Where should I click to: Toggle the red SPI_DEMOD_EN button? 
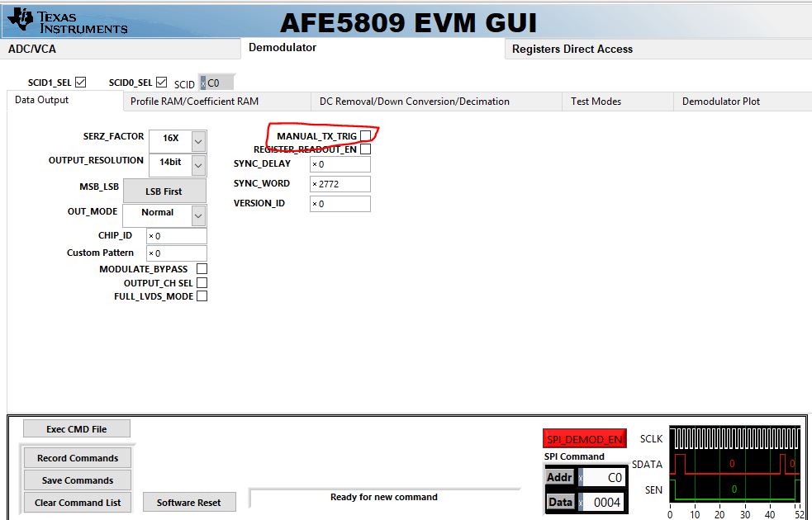[x=585, y=439]
